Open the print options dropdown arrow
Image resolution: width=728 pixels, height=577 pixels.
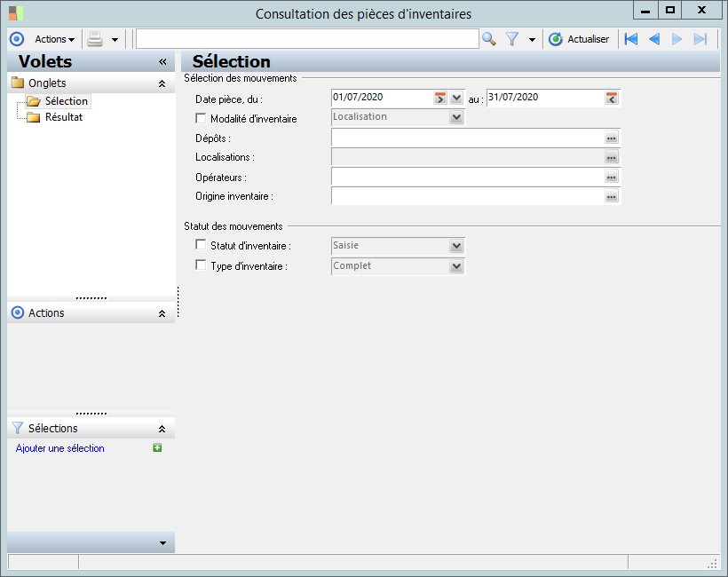pos(115,40)
